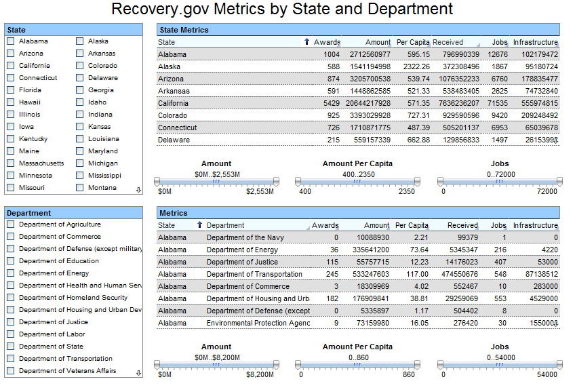Toggle Department of Veterans Affairs checkbox

11,371
